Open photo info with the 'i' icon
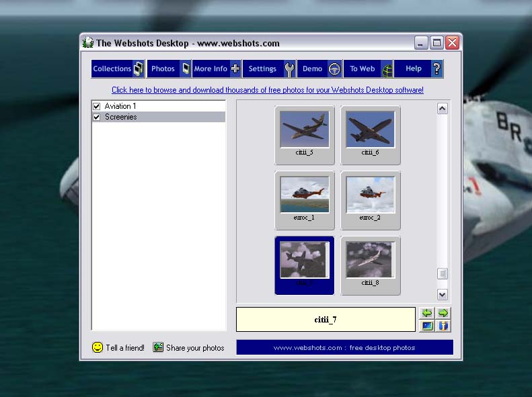Image resolution: width=532 pixels, height=397 pixels. tap(443, 326)
